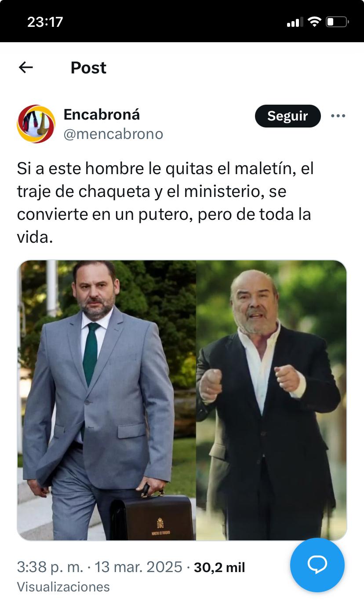View the 30,2 mil views count

(x=219, y=567)
